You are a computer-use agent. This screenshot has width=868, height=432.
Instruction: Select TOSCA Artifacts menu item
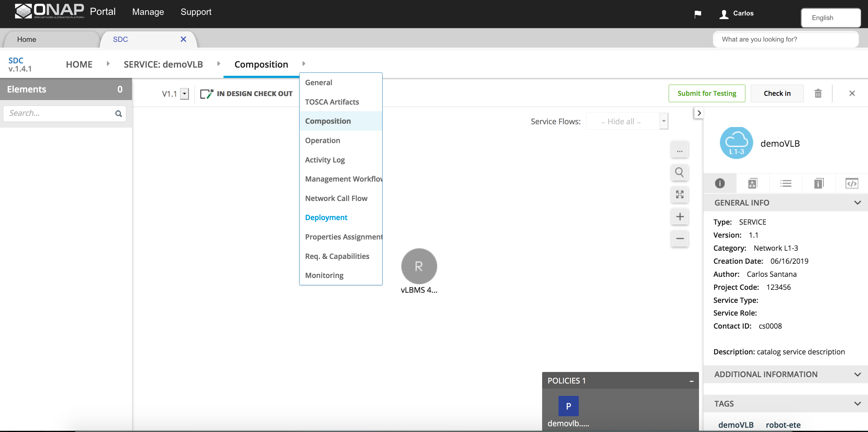pos(341,102)
